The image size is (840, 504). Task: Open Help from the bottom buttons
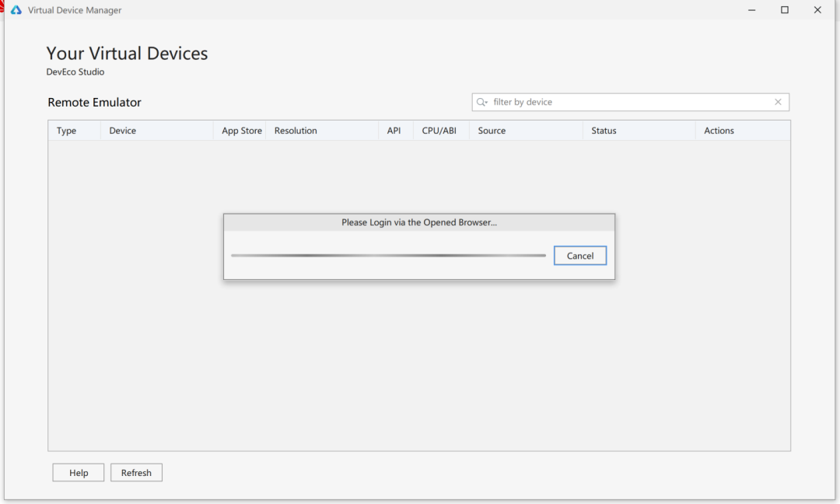(x=79, y=473)
